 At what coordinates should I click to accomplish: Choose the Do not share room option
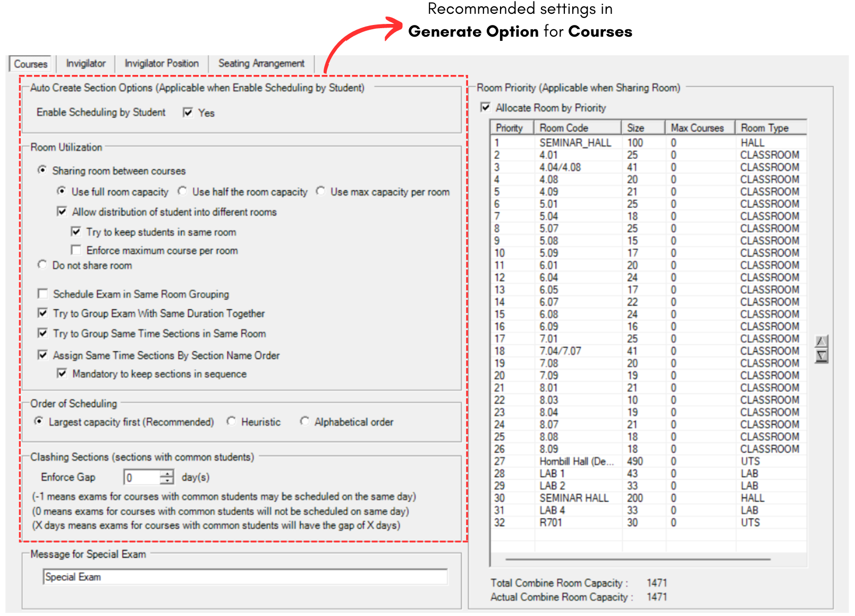(x=43, y=265)
